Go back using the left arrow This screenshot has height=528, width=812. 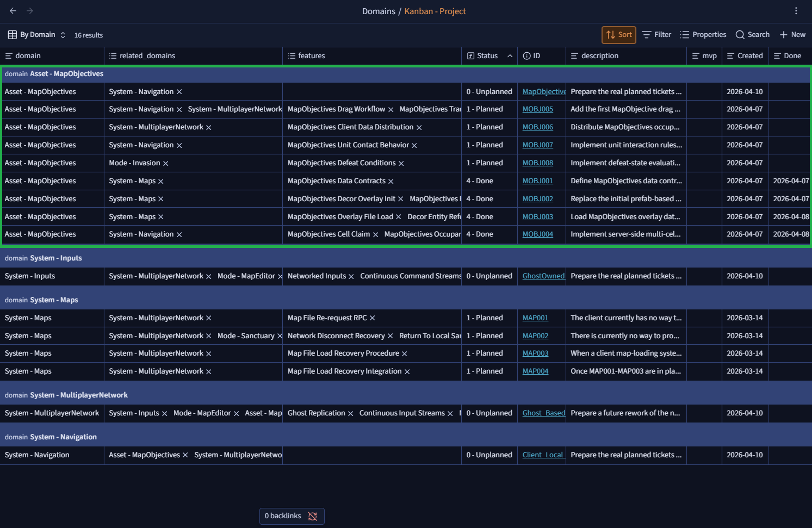tap(13, 11)
